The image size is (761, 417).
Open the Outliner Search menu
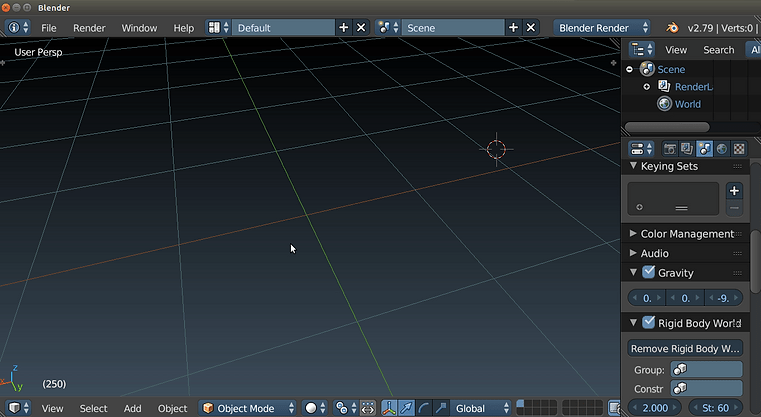pos(718,50)
